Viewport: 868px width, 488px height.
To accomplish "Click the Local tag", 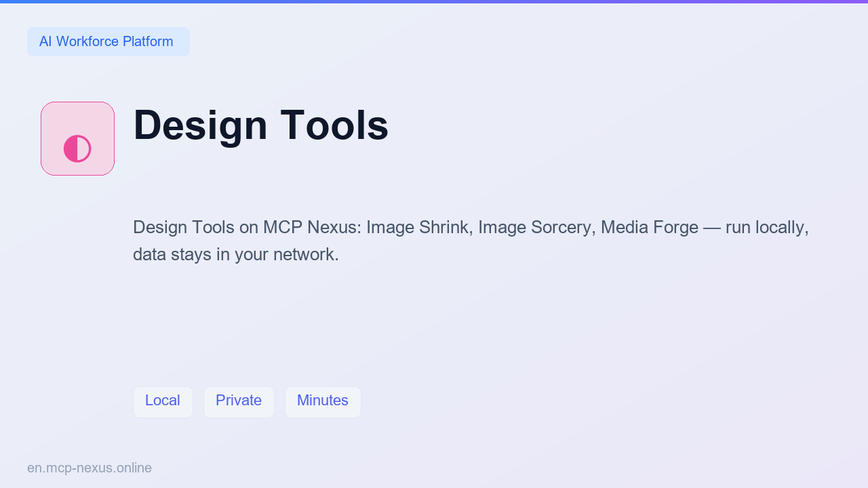I will coord(163,402).
